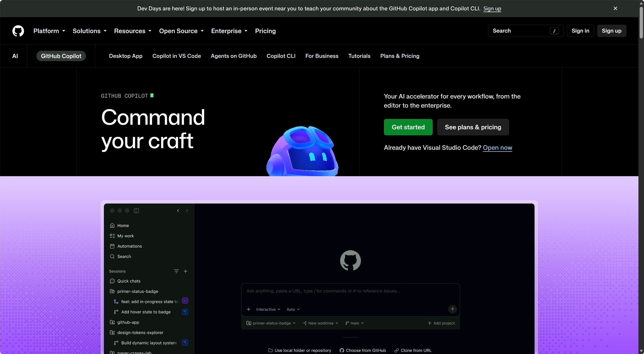The width and height of the screenshot is (644, 354).
Task: Select the GitHub Copilot pill tab
Action: [x=61, y=56]
